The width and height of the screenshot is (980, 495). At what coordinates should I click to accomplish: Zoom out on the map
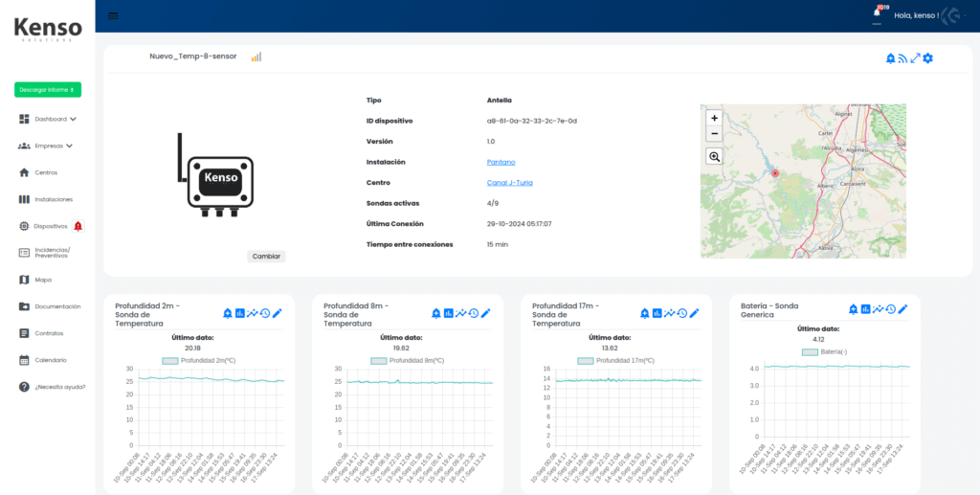click(714, 134)
